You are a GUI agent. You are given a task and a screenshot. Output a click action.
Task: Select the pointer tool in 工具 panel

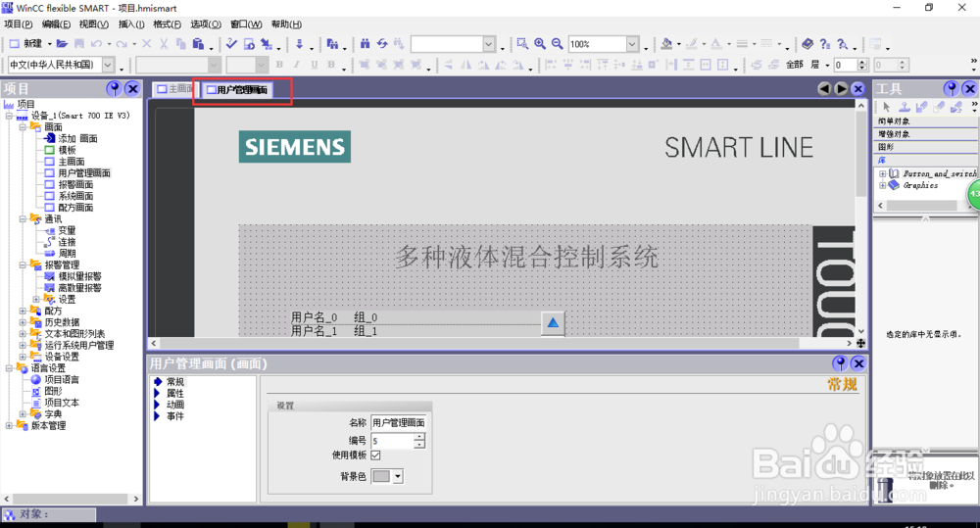point(886,108)
